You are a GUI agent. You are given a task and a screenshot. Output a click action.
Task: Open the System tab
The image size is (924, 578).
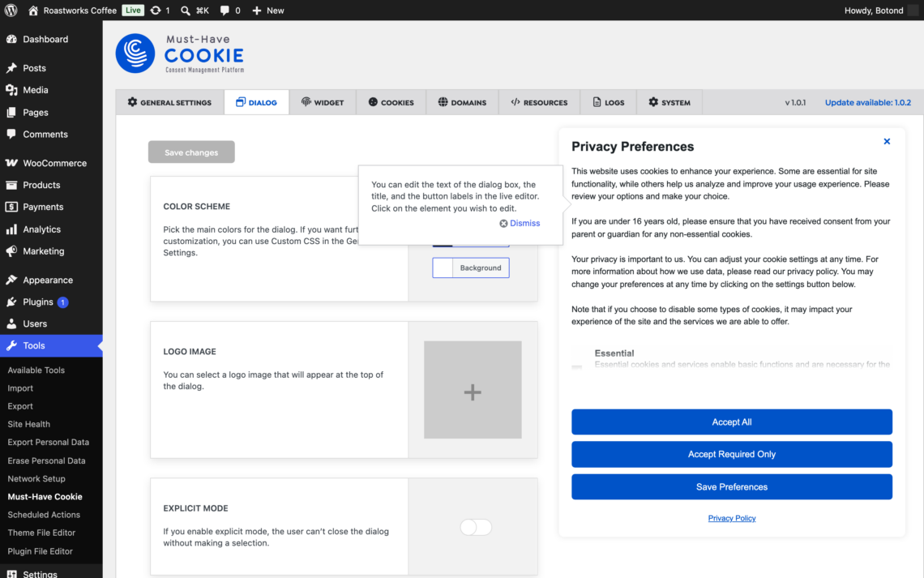point(669,102)
